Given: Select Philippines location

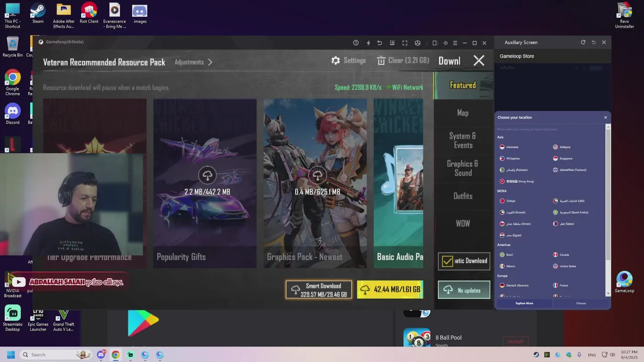Looking at the screenshot, I should click(510, 159).
